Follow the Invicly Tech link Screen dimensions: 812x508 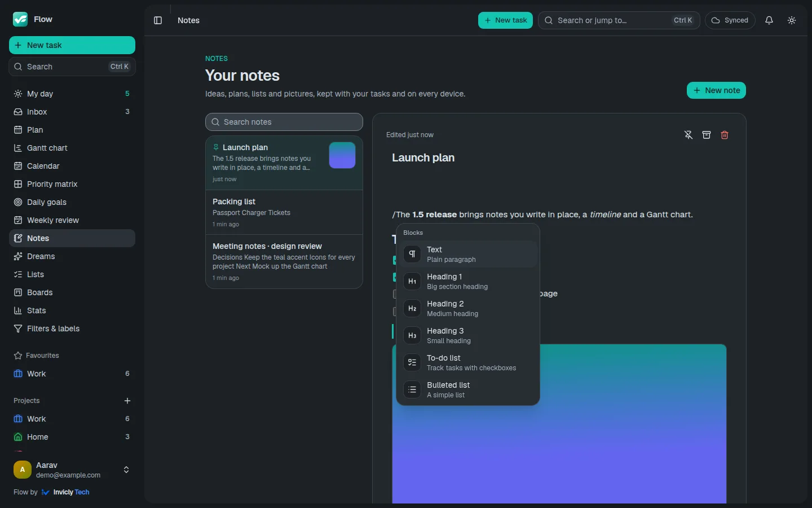pos(65,492)
